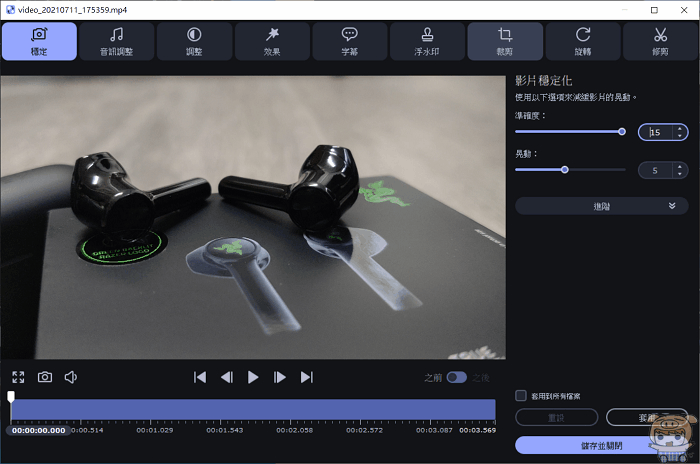This screenshot has width=700, height=464.
Task: Switch to the 調整 adjust tab
Action: (x=194, y=41)
